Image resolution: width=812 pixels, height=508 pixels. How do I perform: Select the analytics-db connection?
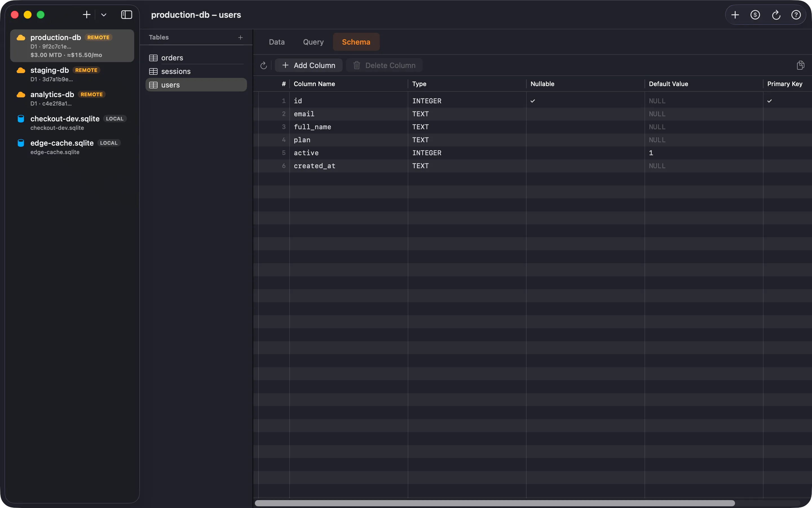(72, 98)
